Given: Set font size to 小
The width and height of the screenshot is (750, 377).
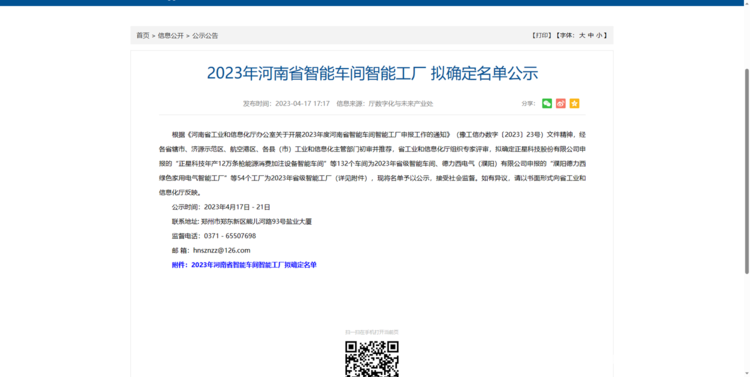Looking at the screenshot, I should pos(599,35).
